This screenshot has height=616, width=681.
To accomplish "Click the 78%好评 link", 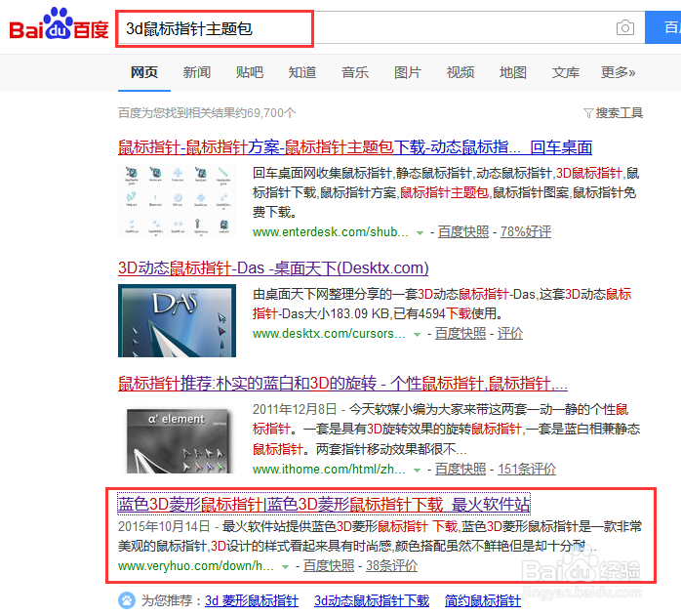I will [526, 232].
